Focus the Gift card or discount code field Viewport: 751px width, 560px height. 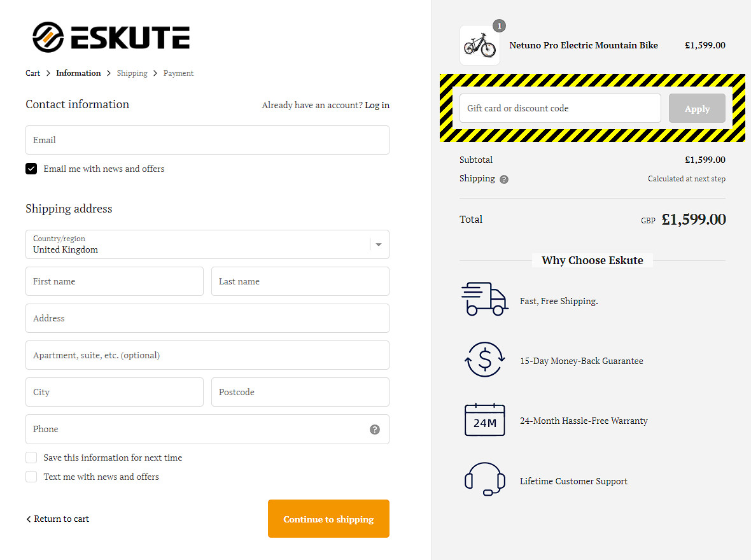[x=560, y=108]
